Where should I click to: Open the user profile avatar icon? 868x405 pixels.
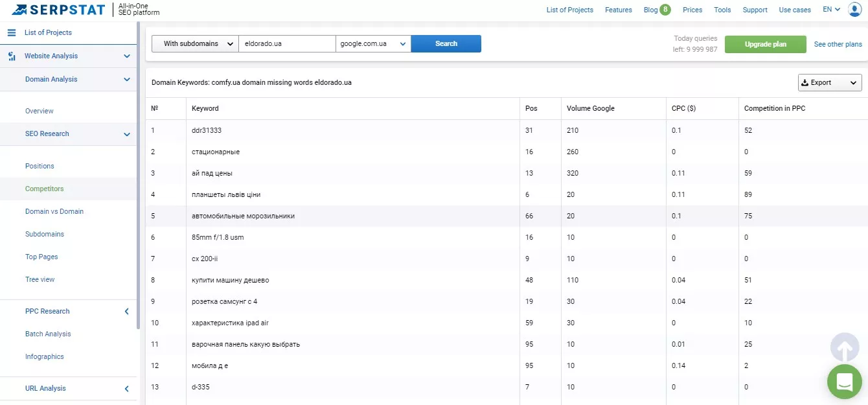855,10
